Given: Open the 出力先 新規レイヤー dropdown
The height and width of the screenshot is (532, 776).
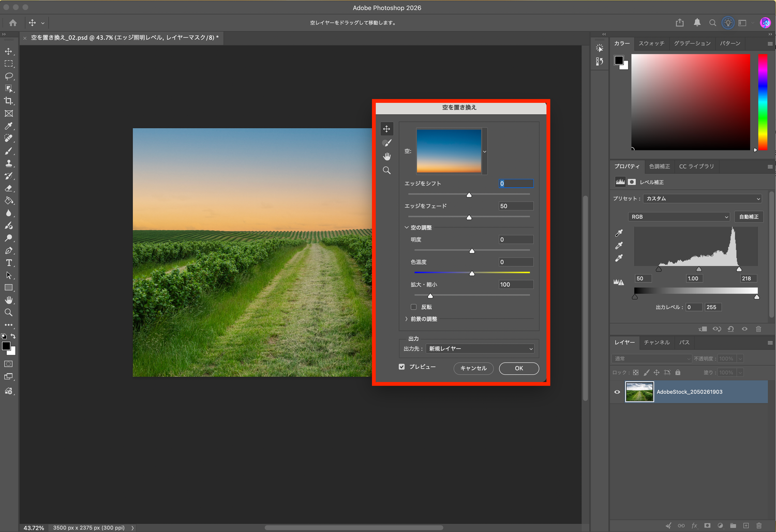Looking at the screenshot, I should click(480, 349).
